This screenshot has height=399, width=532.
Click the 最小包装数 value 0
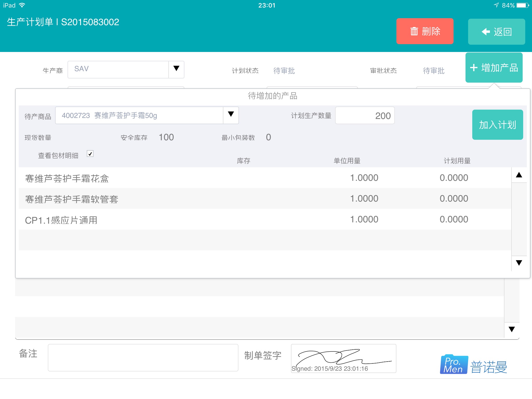coord(268,137)
